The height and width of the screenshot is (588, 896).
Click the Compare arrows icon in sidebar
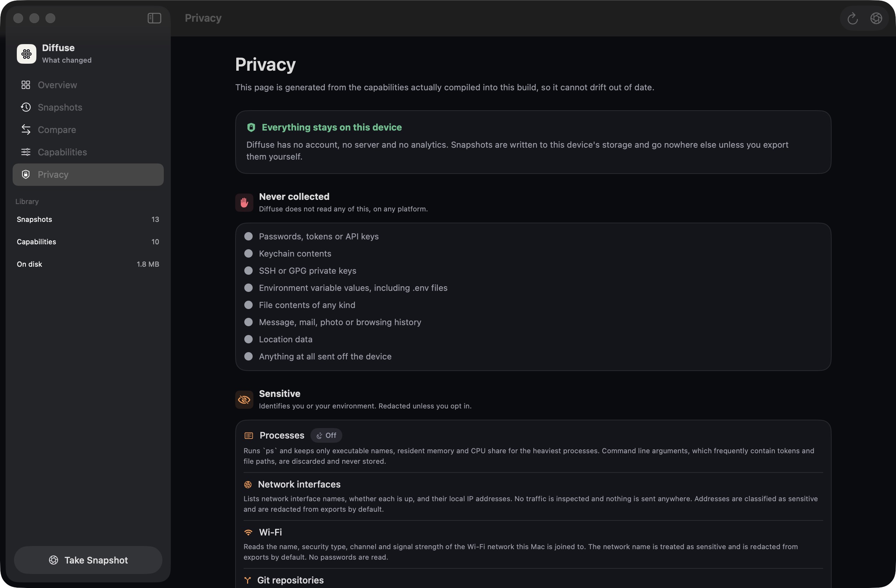tap(26, 130)
